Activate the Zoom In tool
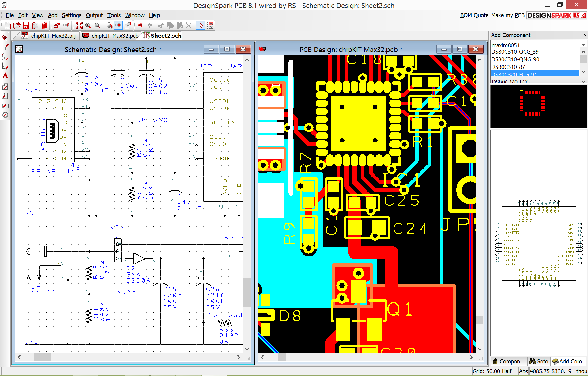Screen dimensions: 588x376 [x=89, y=25]
